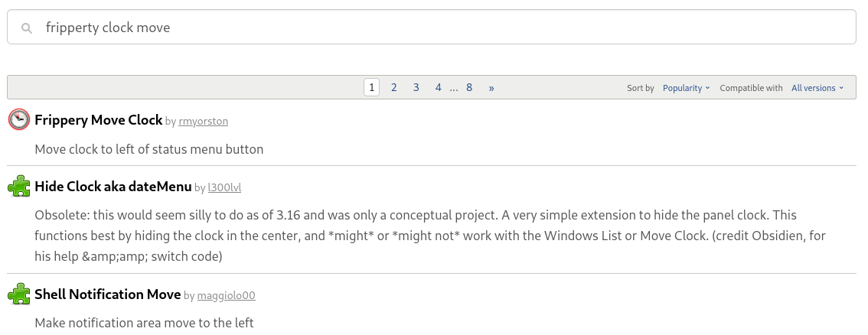The height and width of the screenshot is (335, 868).
Task: Click the search magnifier icon
Action: 27,28
